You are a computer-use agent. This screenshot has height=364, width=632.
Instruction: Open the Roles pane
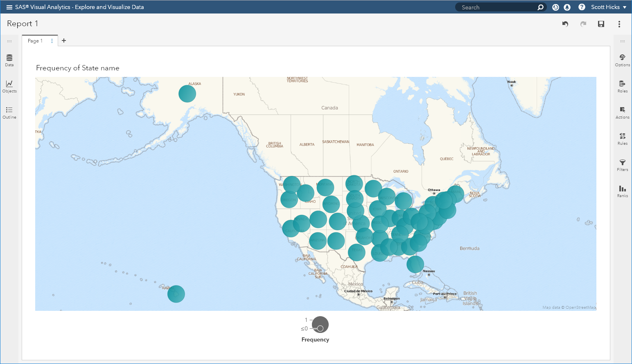tap(622, 86)
